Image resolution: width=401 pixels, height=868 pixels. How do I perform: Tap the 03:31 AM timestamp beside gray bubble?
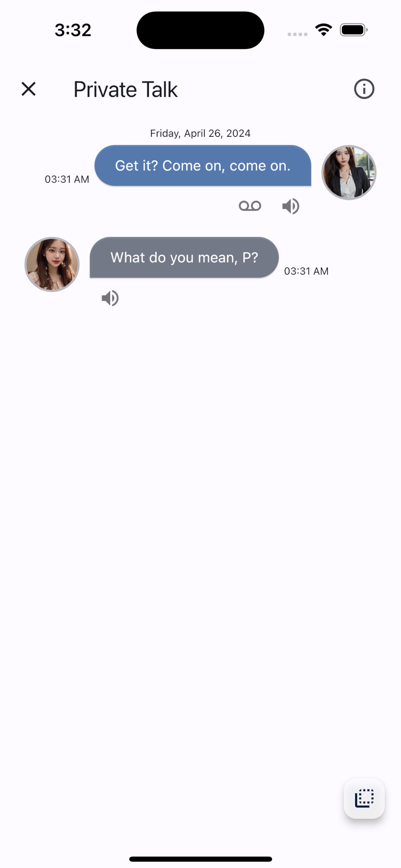tap(306, 271)
